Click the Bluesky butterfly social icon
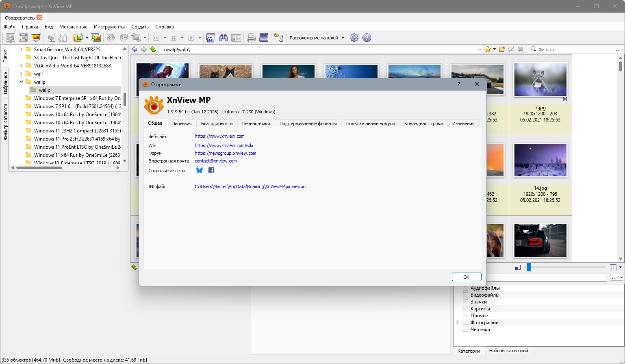The width and height of the screenshot is (625, 364). 200,170
